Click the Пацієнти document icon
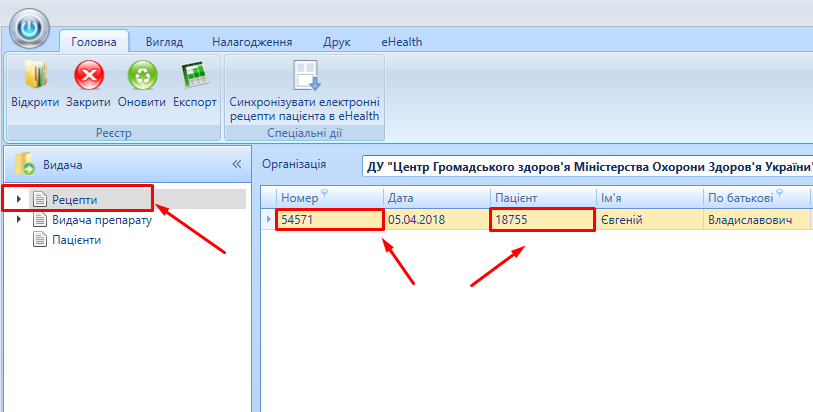The image size is (813, 412). (40, 239)
